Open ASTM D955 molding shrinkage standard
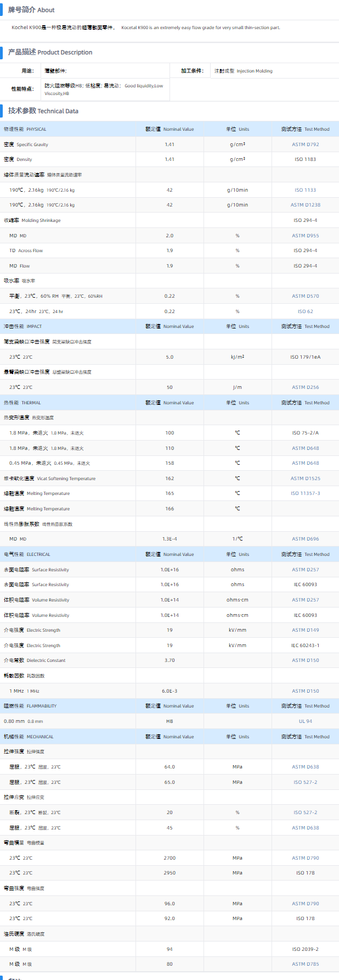339x980 pixels. (x=305, y=236)
